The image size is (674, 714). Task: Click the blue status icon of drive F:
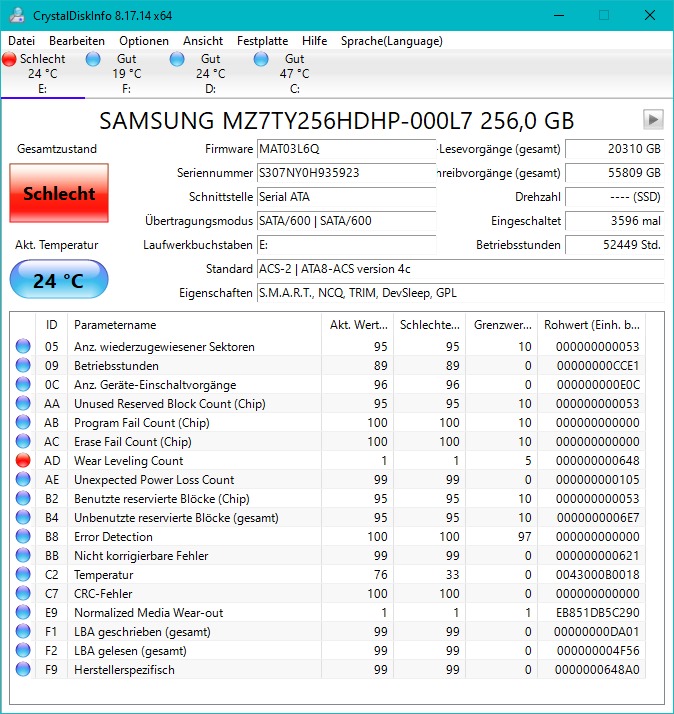pos(93,59)
